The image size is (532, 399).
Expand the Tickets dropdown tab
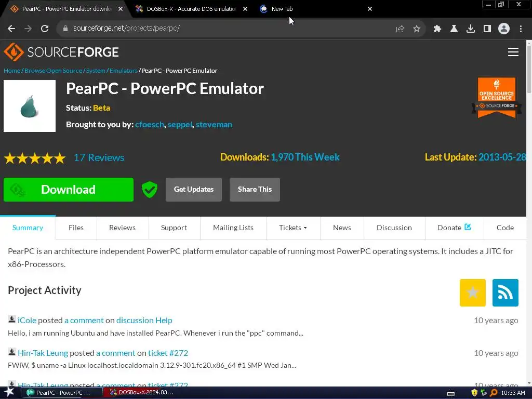pyautogui.click(x=293, y=228)
